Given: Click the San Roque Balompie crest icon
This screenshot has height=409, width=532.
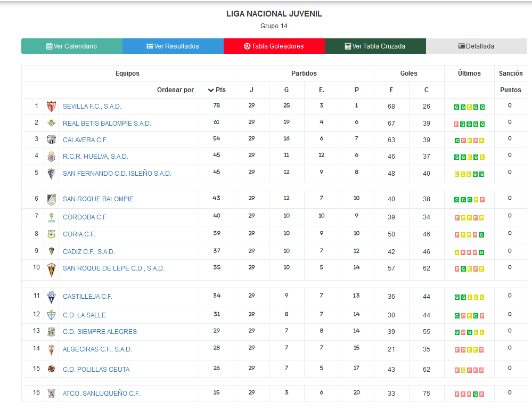Looking at the screenshot, I should click(x=51, y=199).
